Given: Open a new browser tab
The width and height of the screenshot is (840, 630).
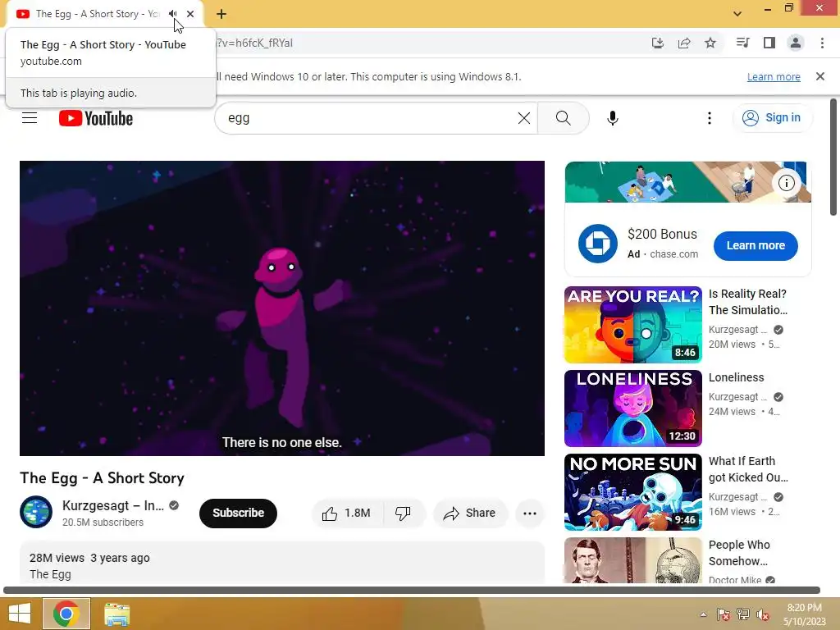Looking at the screenshot, I should [x=221, y=14].
